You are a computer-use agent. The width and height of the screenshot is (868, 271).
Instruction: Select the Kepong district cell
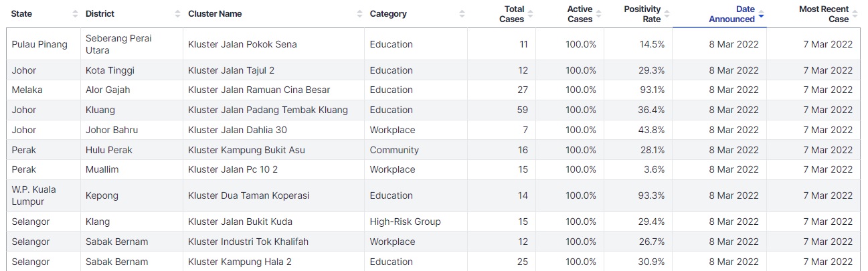pyautogui.click(x=102, y=195)
